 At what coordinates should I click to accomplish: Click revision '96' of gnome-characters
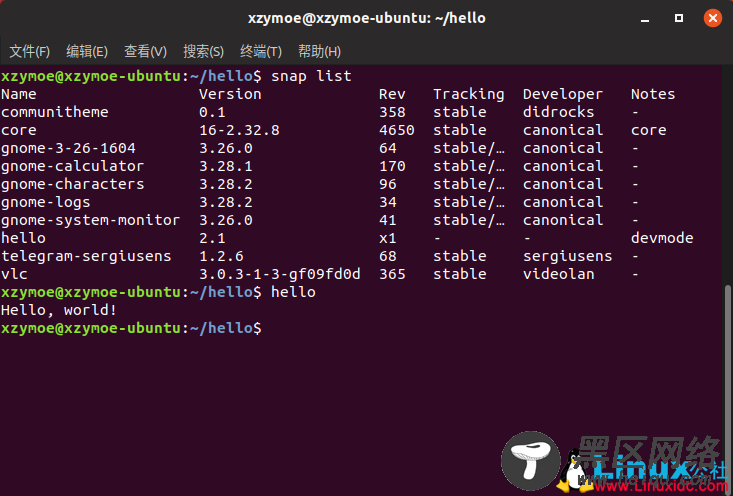[x=388, y=184]
